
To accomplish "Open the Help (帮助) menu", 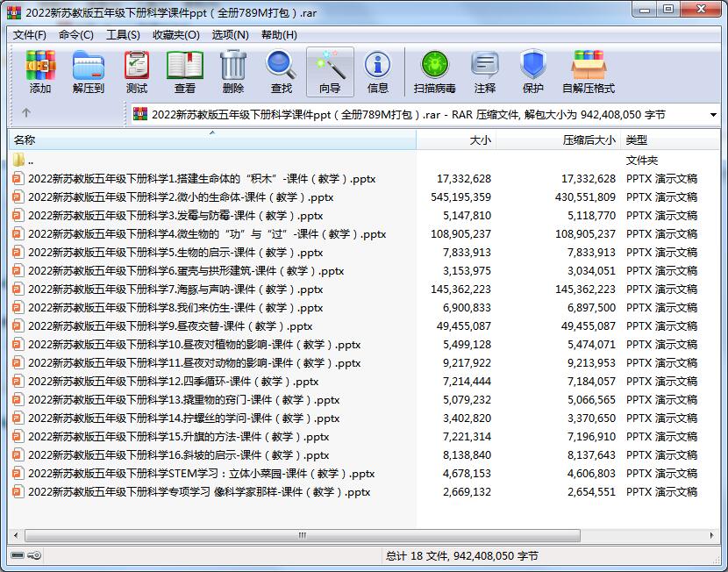I will pyautogui.click(x=279, y=35).
